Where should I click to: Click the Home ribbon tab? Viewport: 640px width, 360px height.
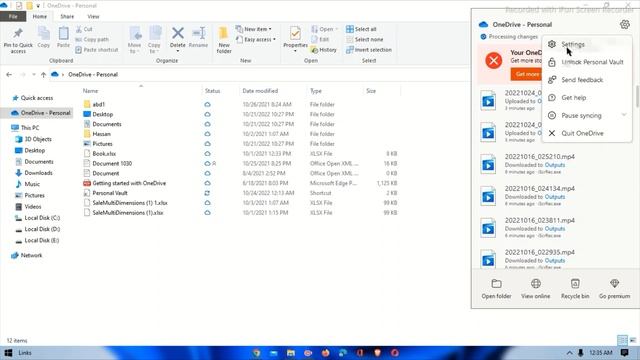40,17
